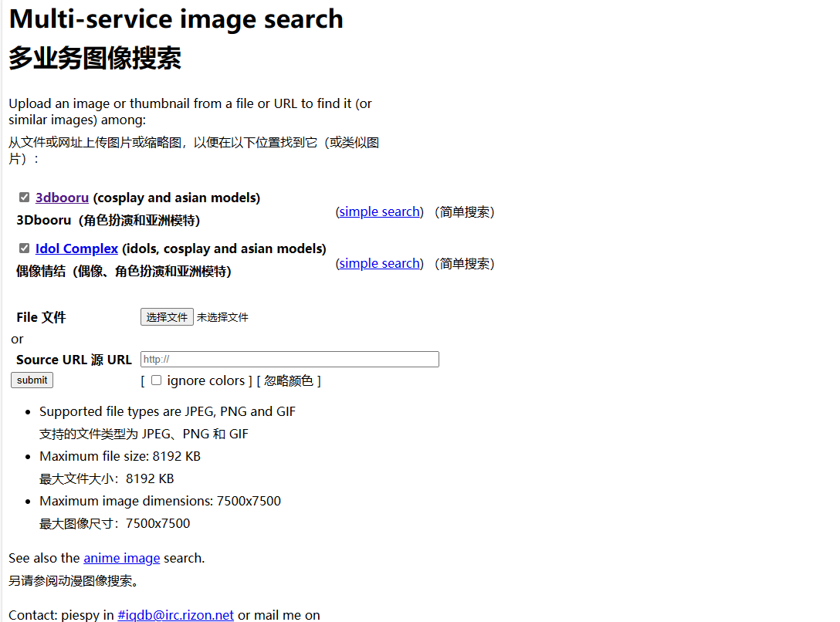The width and height of the screenshot is (840, 622).
Task: Click 简单搜索 text beside the Idol Complex row
Action: 465,264
